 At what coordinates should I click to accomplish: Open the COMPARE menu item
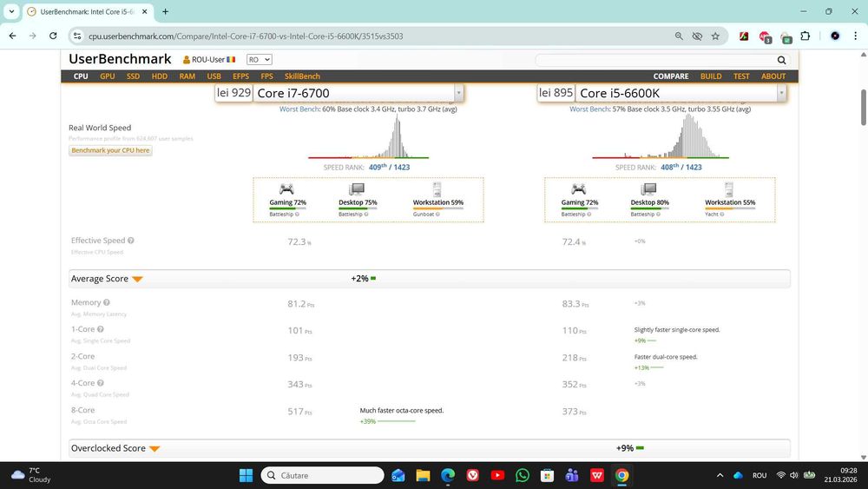tap(671, 76)
